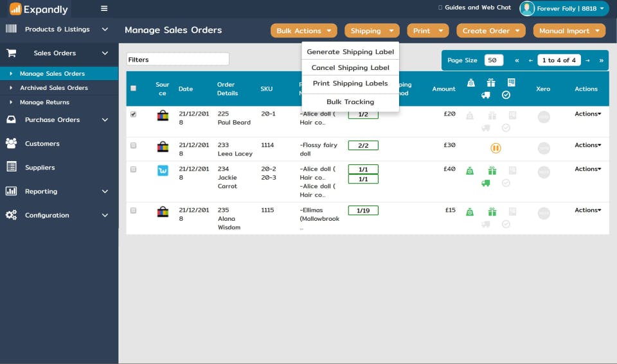This screenshot has height=364, width=617.
Task: Click the orange pause icon for order 233
Action: point(496,148)
